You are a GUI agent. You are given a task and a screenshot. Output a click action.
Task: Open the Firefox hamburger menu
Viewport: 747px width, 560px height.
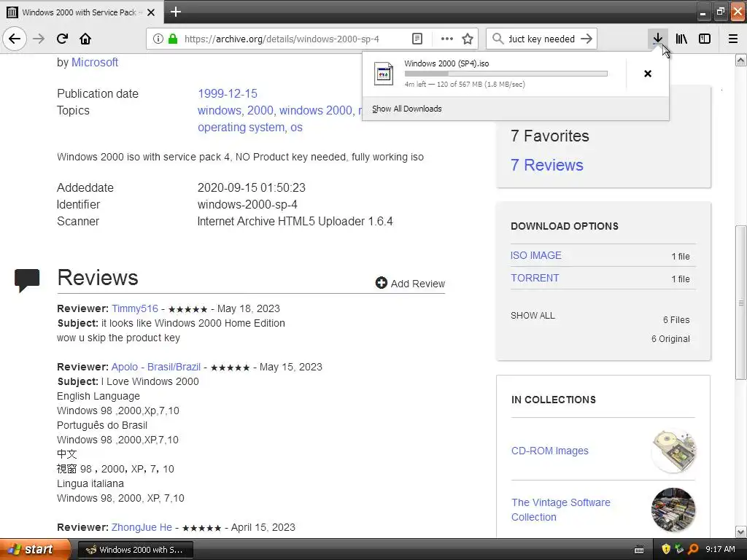pyautogui.click(x=733, y=39)
